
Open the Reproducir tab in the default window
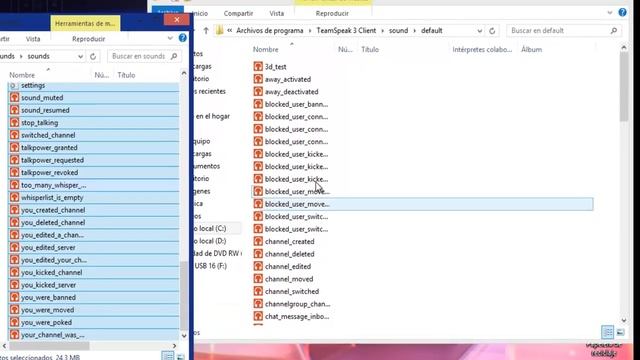point(332,13)
